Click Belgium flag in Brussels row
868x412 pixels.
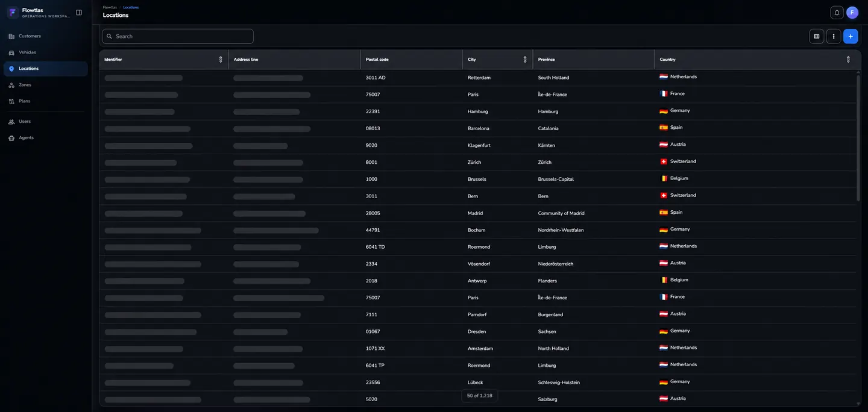coord(664,178)
